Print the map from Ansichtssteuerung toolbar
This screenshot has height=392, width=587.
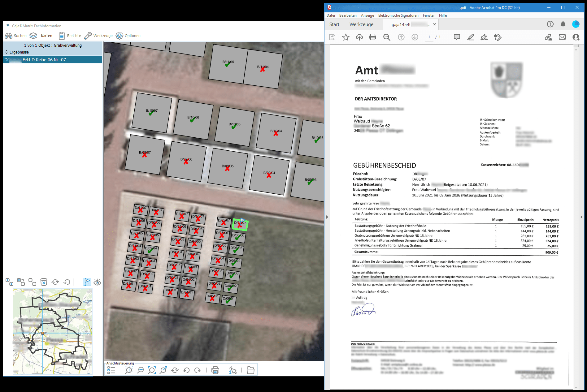pos(215,370)
